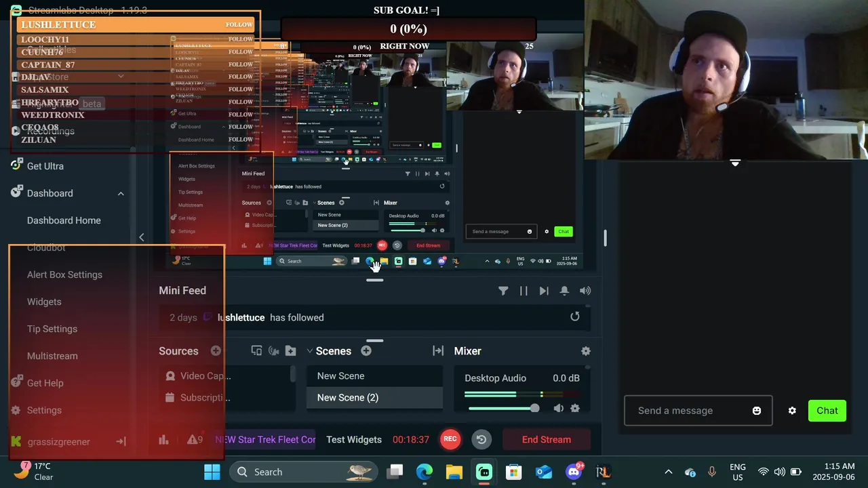Image resolution: width=868 pixels, height=488 pixels.
Task: Open Mixer advanced audio settings gear
Action: click(586, 351)
